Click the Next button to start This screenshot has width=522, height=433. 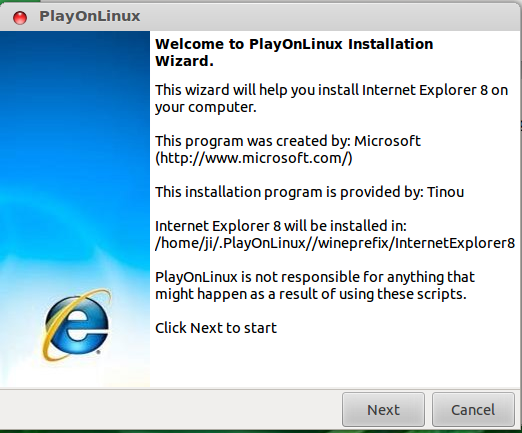[383, 409]
